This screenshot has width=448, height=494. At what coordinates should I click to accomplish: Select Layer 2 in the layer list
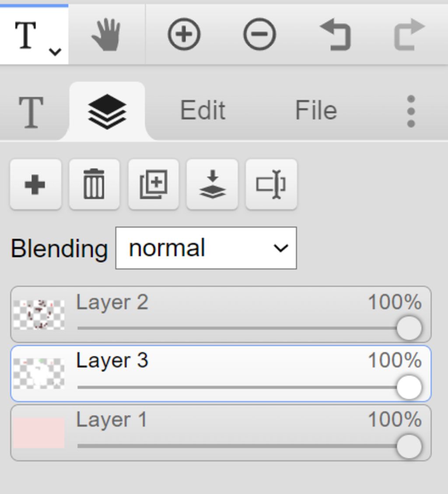[221, 314]
